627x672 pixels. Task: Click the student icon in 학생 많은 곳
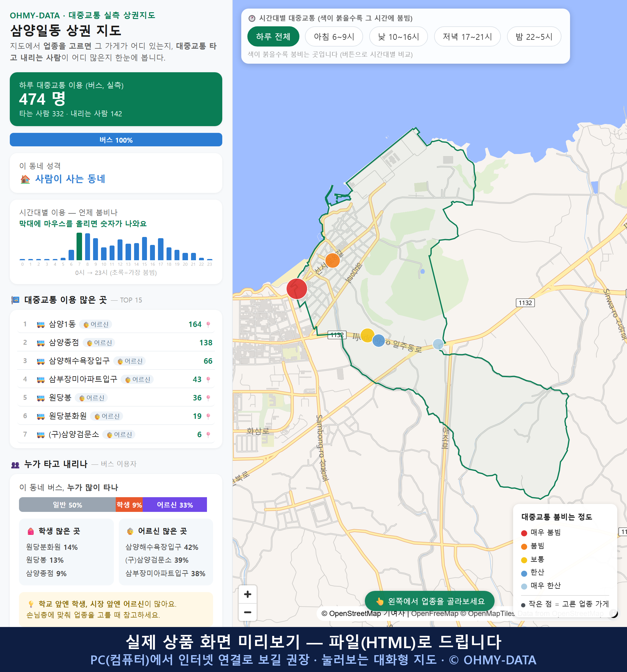pyautogui.click(x=31, y=531)
